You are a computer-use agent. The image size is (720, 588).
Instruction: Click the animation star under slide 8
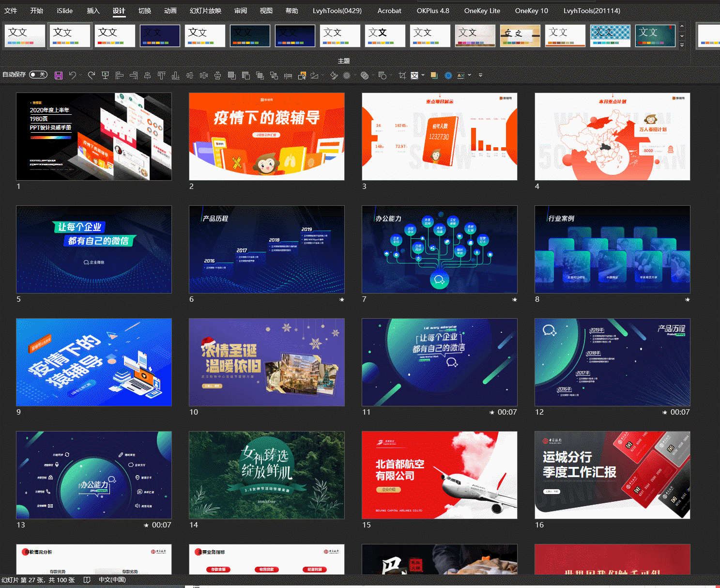tap(687, 300)
